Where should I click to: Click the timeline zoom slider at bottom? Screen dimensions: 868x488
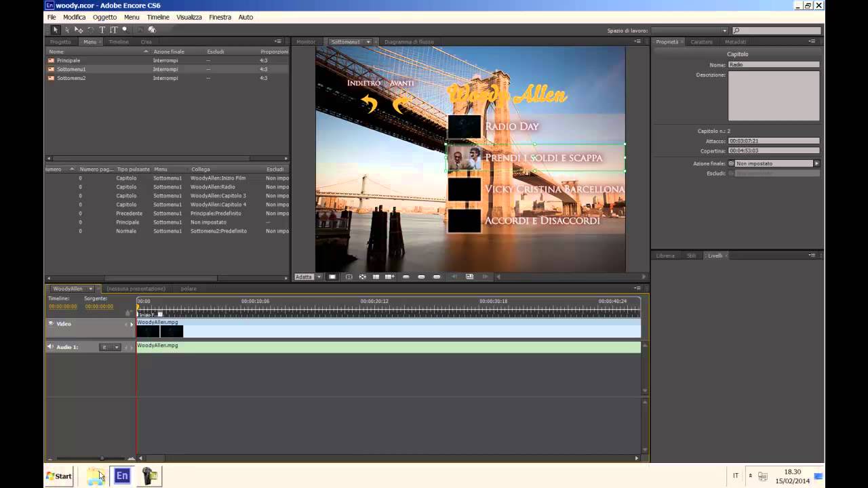click(102, 459)
